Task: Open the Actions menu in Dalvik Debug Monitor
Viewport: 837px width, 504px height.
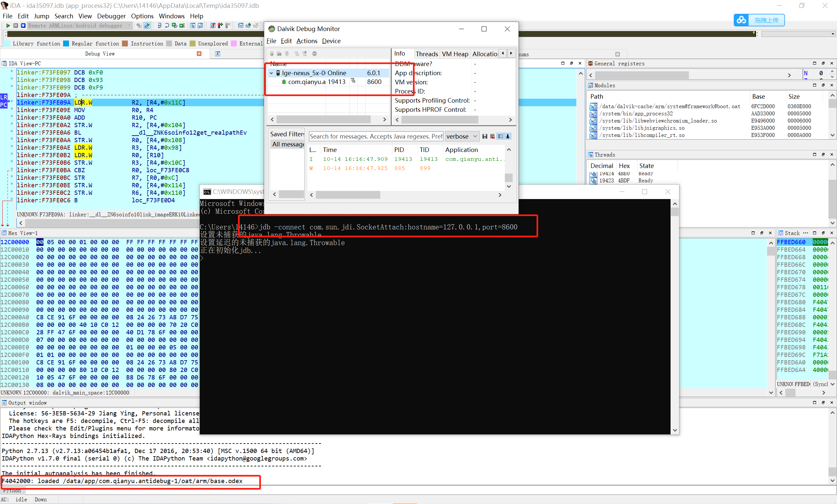Action: pos(307,41)
